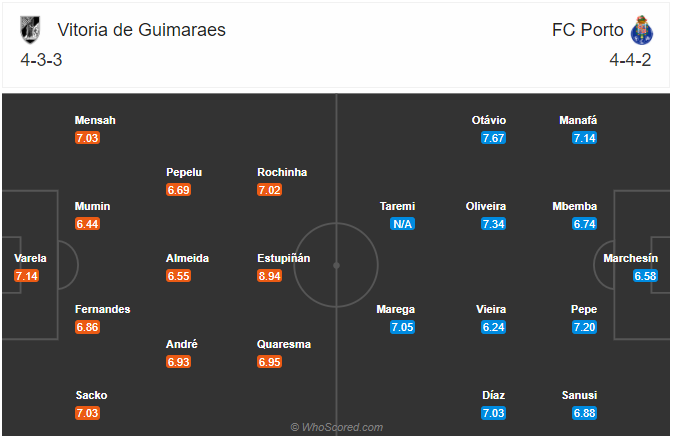Image resolution: width=673 pixels, height=436 pixels.
Task: Click Varela's 7.14 rating badge
Action: (x=27, y=276)
